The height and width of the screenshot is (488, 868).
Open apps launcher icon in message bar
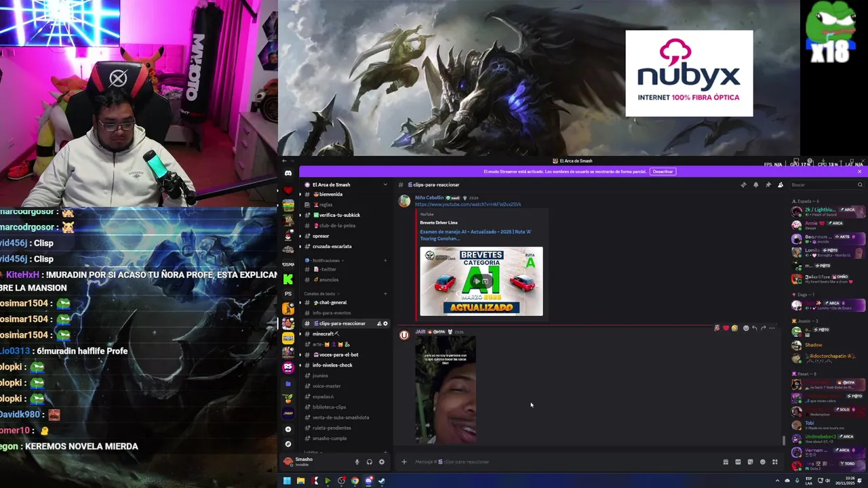click(774, 462)
